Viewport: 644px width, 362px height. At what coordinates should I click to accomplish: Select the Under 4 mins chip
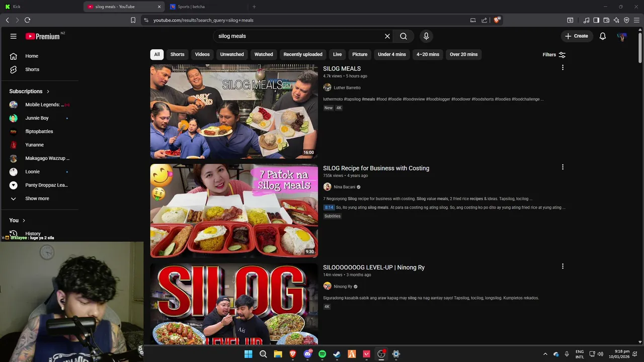point(392,54)
